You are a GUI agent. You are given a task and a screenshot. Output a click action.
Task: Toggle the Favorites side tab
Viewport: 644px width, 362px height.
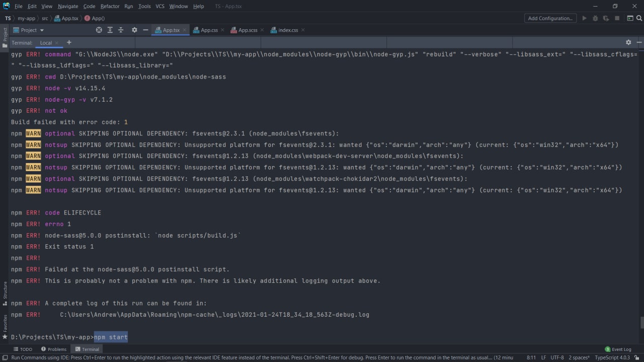click(5, 326)
